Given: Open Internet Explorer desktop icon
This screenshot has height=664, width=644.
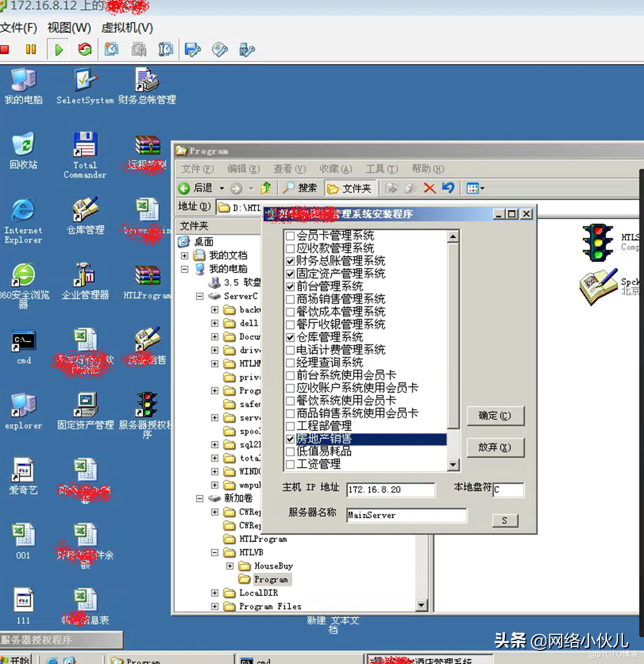Looking at the screenshot, I should click(23, 221).
